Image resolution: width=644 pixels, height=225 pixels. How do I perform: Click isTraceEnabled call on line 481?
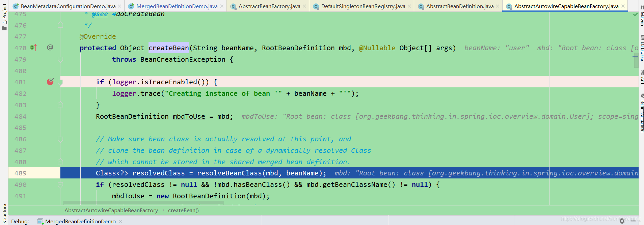(168, 82)
